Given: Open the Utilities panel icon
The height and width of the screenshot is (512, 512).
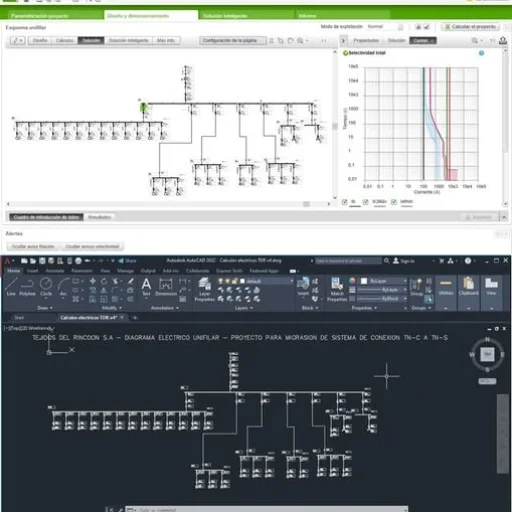Looking at the screenshot, I should click(446, 287).
